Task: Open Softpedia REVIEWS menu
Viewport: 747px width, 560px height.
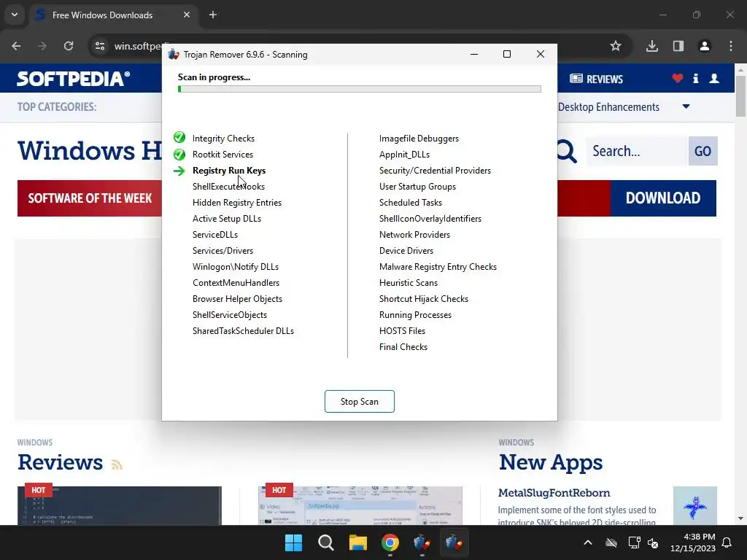Action: pos(597,79)
